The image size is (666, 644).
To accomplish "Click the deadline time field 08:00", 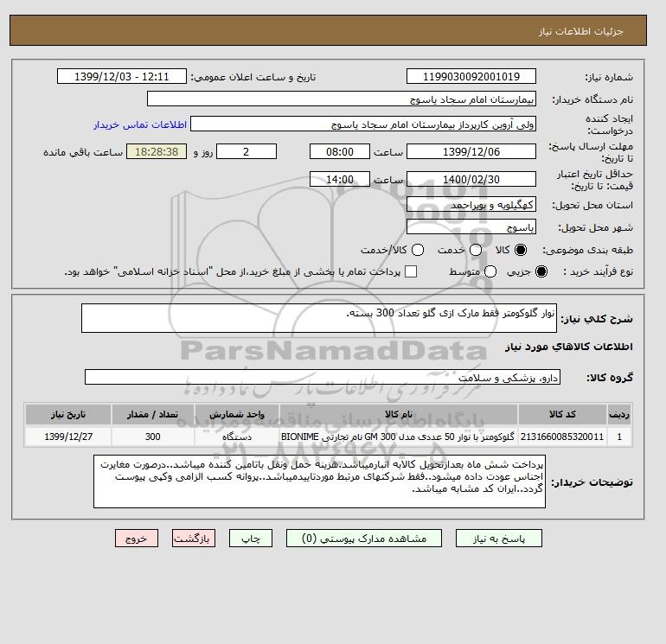I will [340, 151].
